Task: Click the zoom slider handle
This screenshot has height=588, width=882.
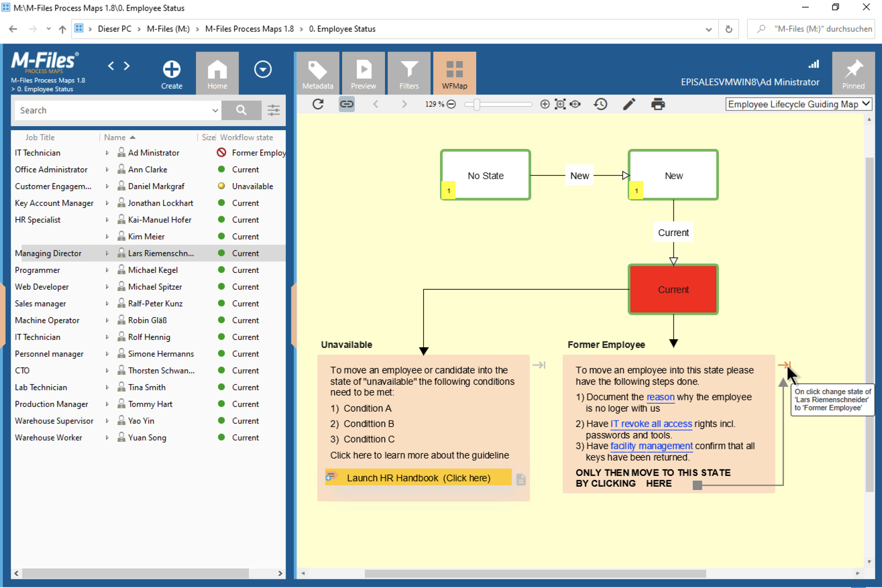Action: point(476,105)
